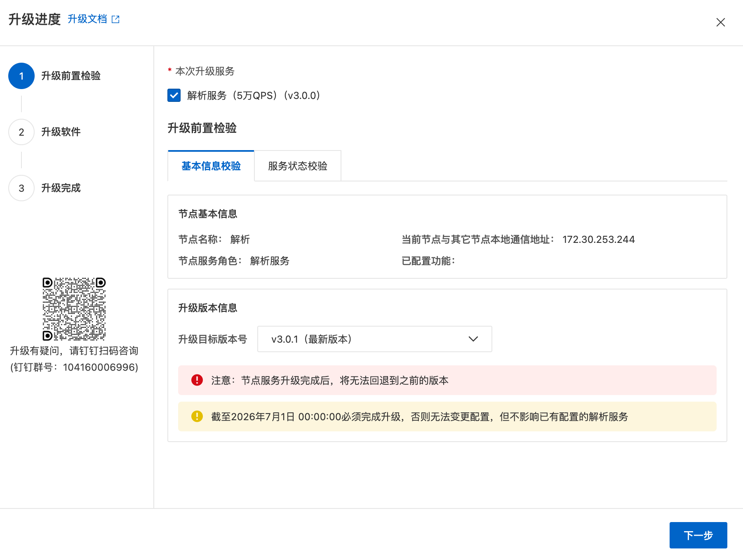Screen dimensions: 743x560
Task: Select step 3 circle 升级完成
Action: tap(21, 188)
